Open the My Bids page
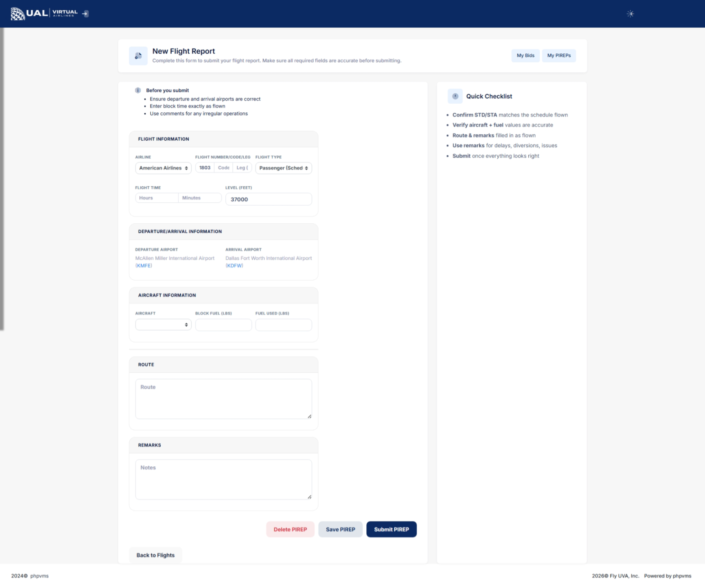The width and height of the screenshot is (705, 588). 525,55
